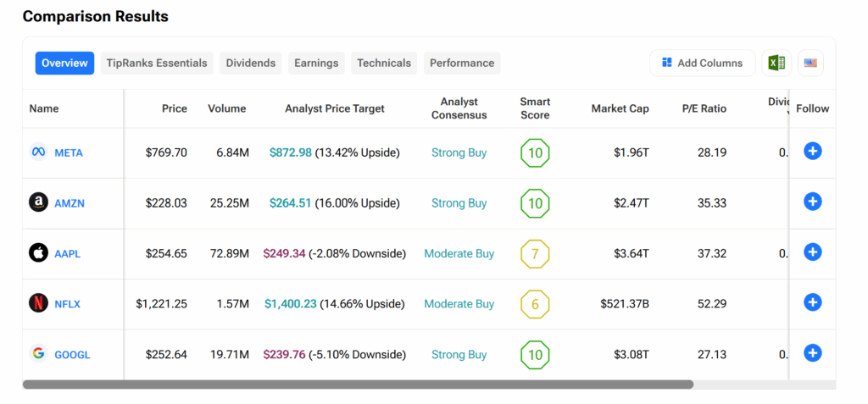
Task: Click NFLX's $1,221.25 price cell
Action: (162, 304)
